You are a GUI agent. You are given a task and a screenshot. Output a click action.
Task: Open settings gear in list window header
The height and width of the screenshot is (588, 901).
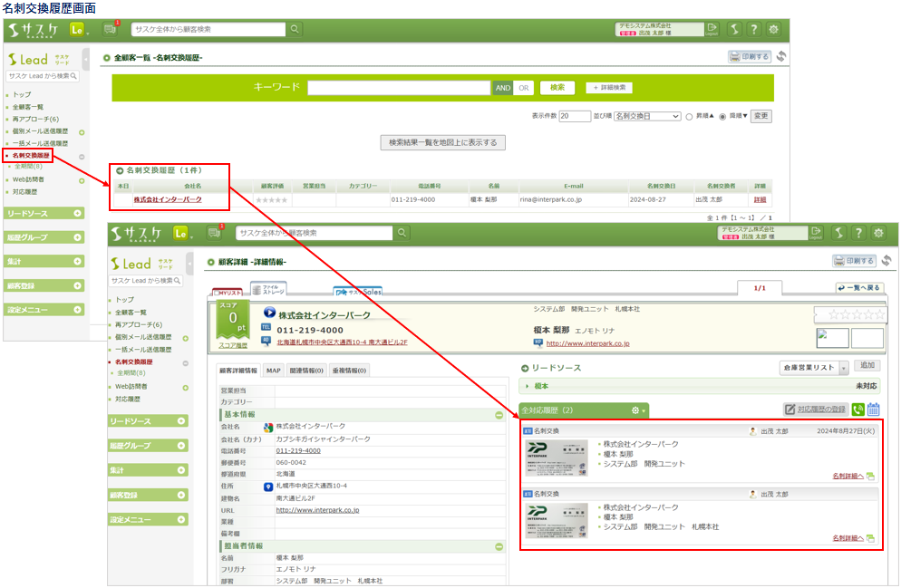[773, 29]
